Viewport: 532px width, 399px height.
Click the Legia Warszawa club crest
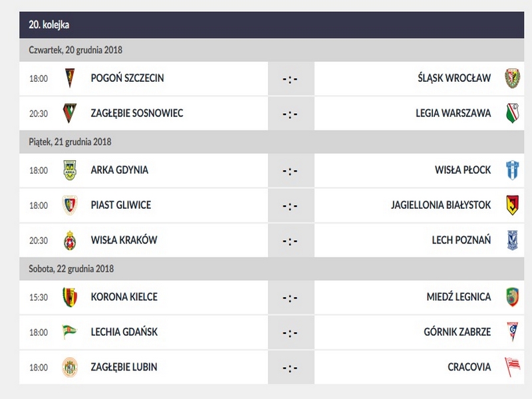click(x=512, y=114)
